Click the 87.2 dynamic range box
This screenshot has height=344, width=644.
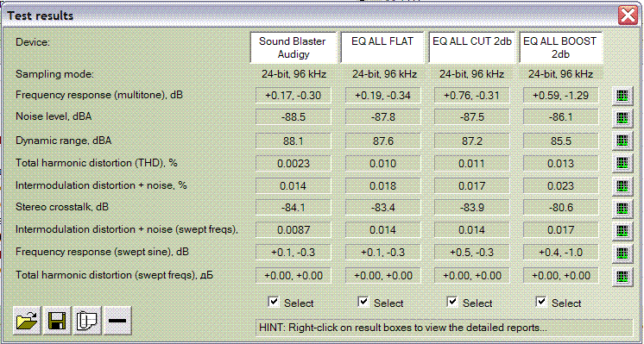[x=472, y=141]
